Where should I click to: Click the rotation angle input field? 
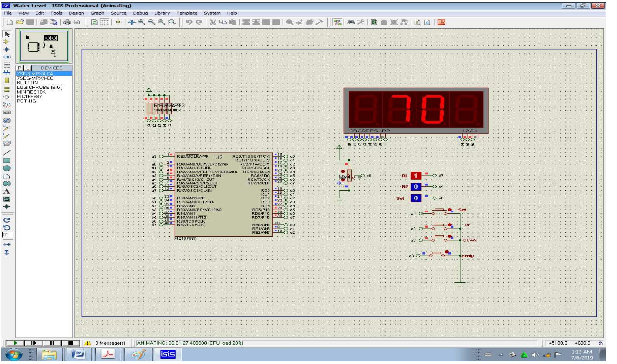(x=7, y=235)
